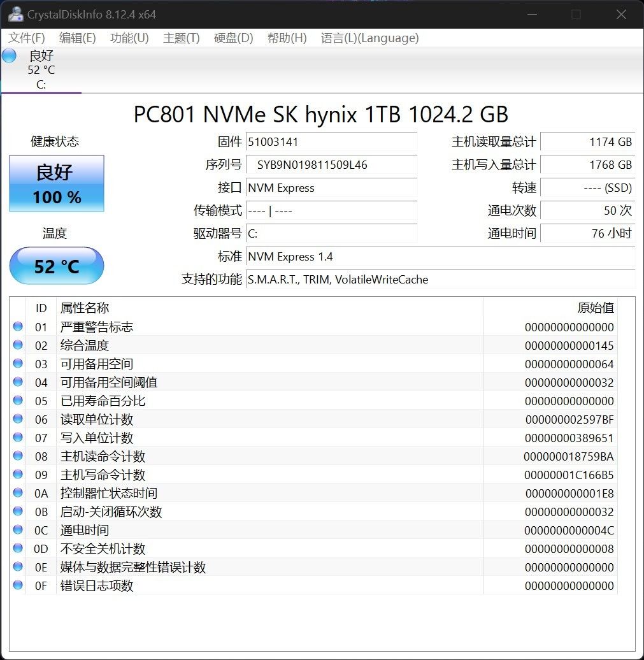Viewport: 644px width, 660px height.
Task: Open the 硬盘(D) menu
Action: [x=234, y=38]
